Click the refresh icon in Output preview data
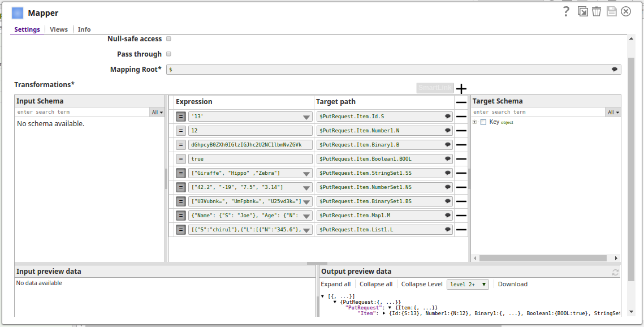This screenshot has width=644, height=327. (x=615, y=272)
